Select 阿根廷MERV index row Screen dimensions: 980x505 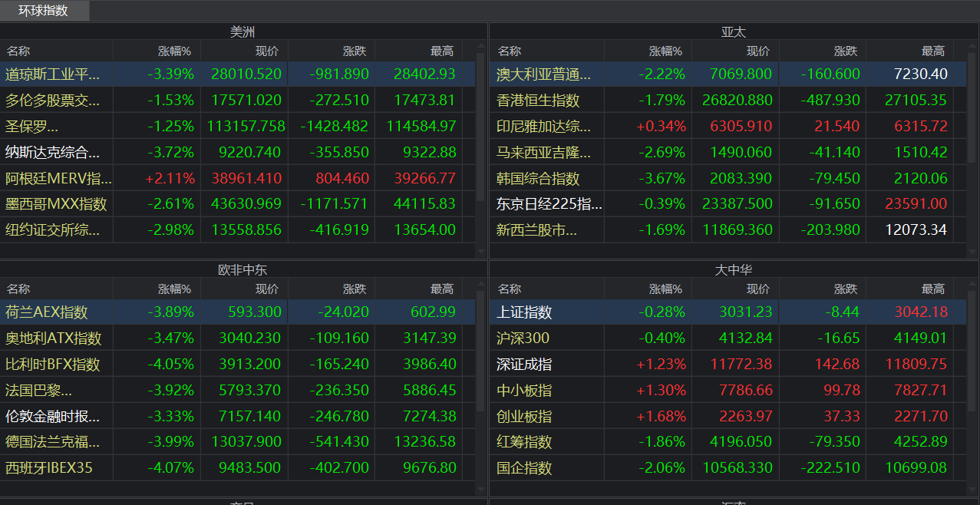point(58,179)
